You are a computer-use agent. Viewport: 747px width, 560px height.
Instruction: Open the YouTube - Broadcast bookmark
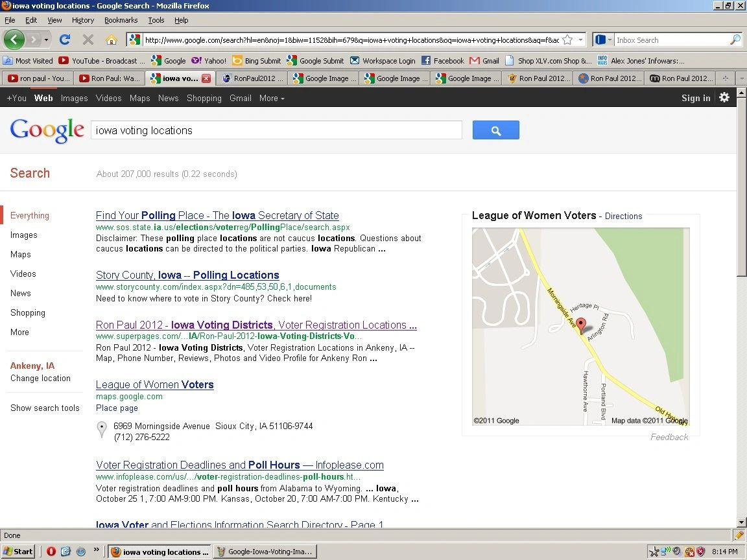coord(101,60)
